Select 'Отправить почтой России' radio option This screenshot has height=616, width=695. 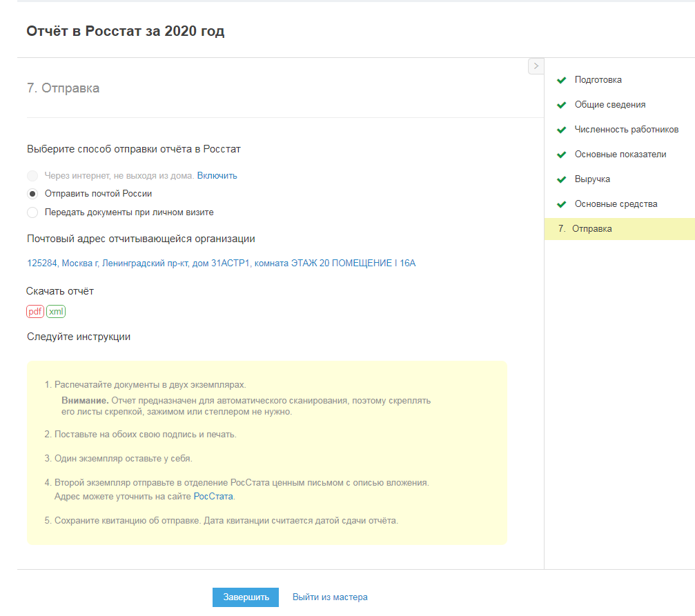point(32,194)
